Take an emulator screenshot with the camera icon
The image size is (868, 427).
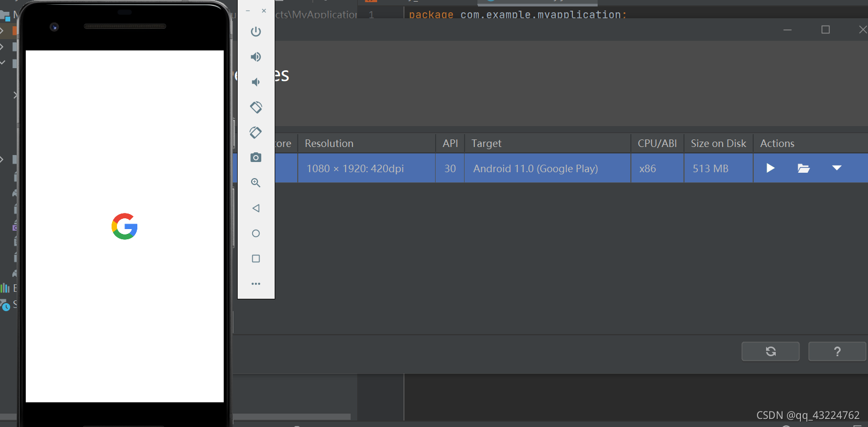click(256, 157)
